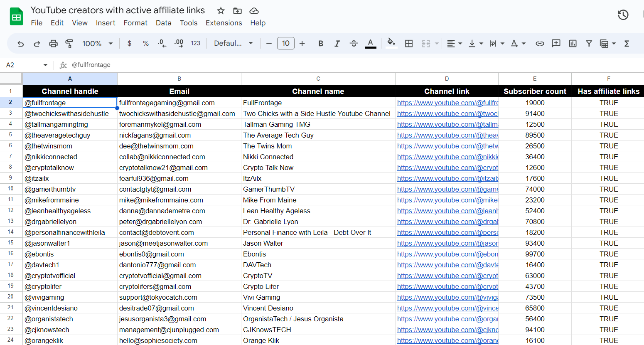Open the Data menu
The width and height of the screenshot is (644, 345).
(164, 23)
